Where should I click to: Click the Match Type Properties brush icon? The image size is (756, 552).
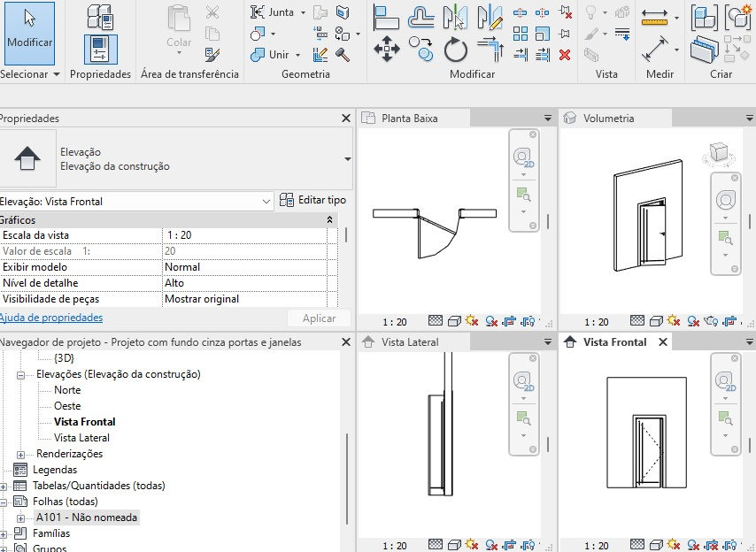pyautogui.click(x=212, y=55)
